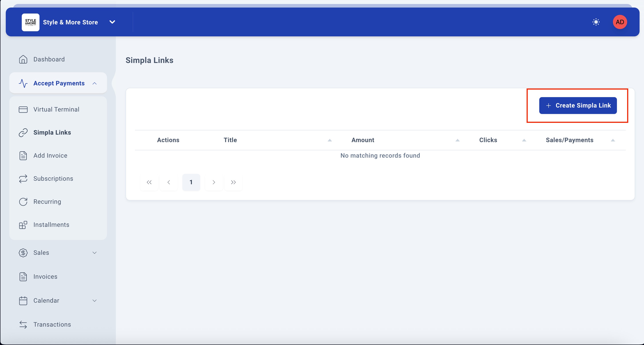Click the Simpla Links chain icon
Image resolution: width=644 pixels, height=345 pixels.
tap(23, 133)
